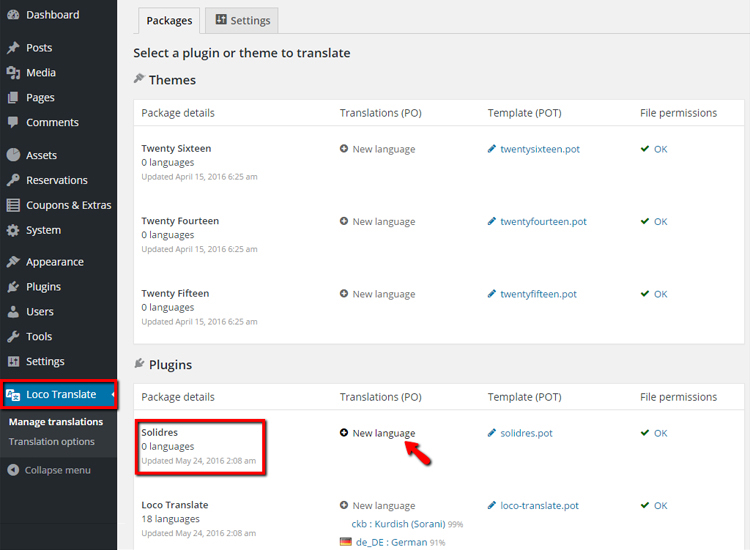Click the Reservations key icon
Image resolution: width=750 pixels, height=550 pixels.
point(13,180)
